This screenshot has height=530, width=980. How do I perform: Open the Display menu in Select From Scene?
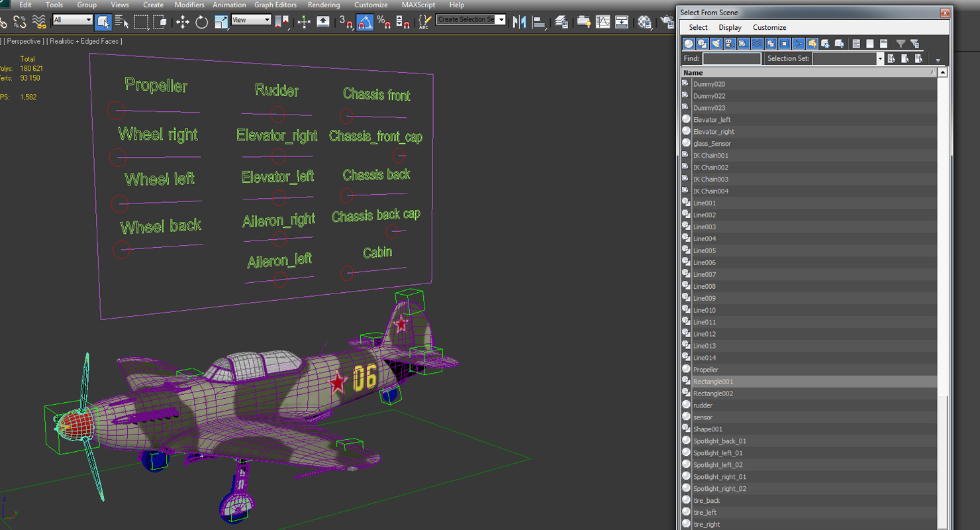click(730, 27)
